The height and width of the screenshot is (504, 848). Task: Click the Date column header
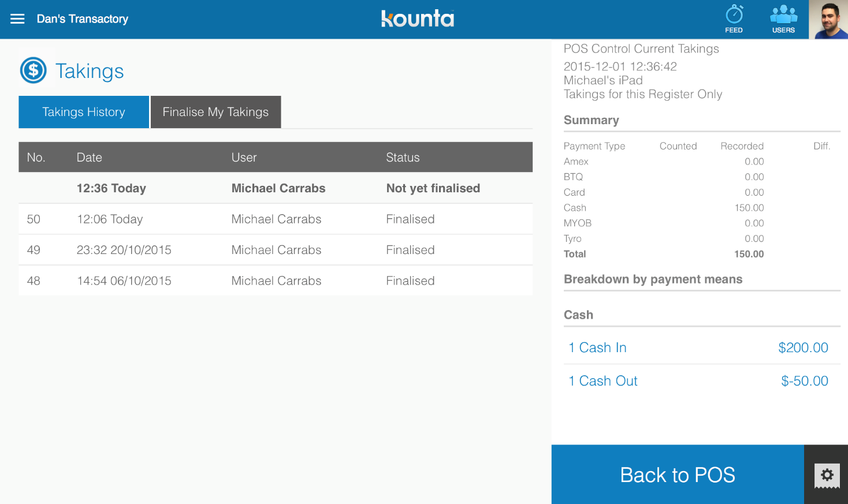click(90, 158)
